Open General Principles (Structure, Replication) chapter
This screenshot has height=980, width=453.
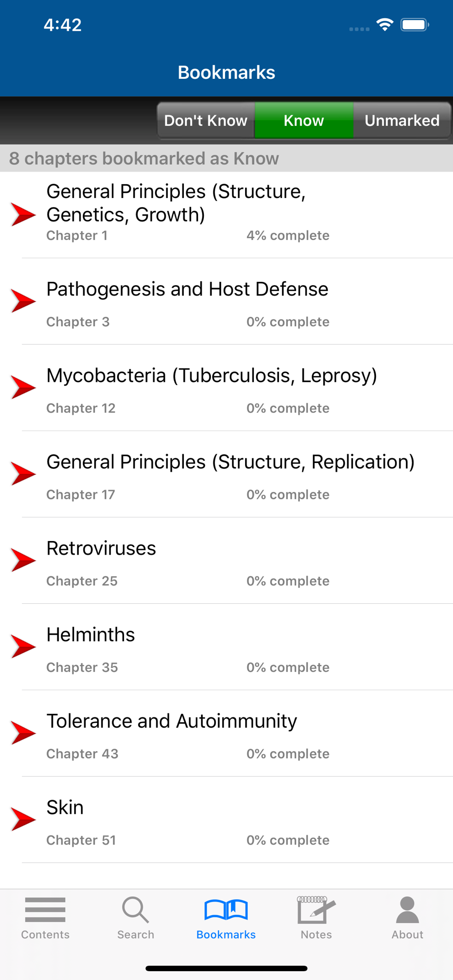[226, 474]
